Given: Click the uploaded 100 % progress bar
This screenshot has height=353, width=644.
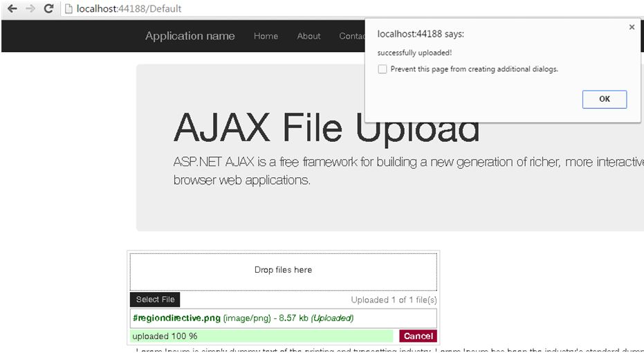Looking at the screenshot, I should coord(261,336).
